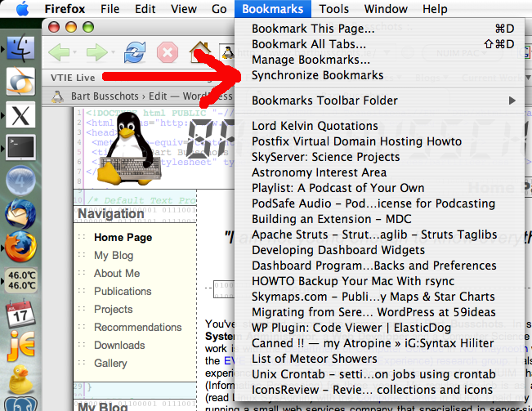Image resolution: width=532 pixels, height=411 pixels.
Task: Open the blue number 4 Dock app
Action: (x=20, y=181)
